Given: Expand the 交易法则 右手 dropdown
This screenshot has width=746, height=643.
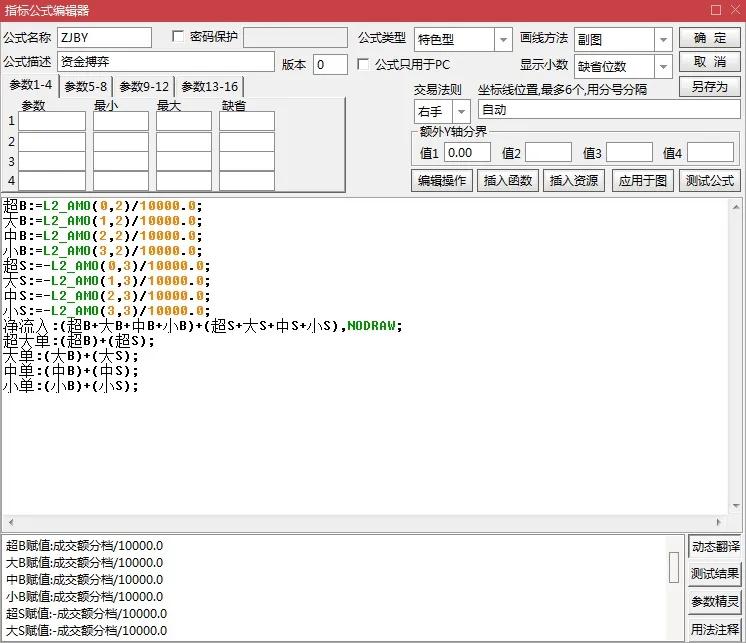Looking at the screenshot, I should coord(460,111).
